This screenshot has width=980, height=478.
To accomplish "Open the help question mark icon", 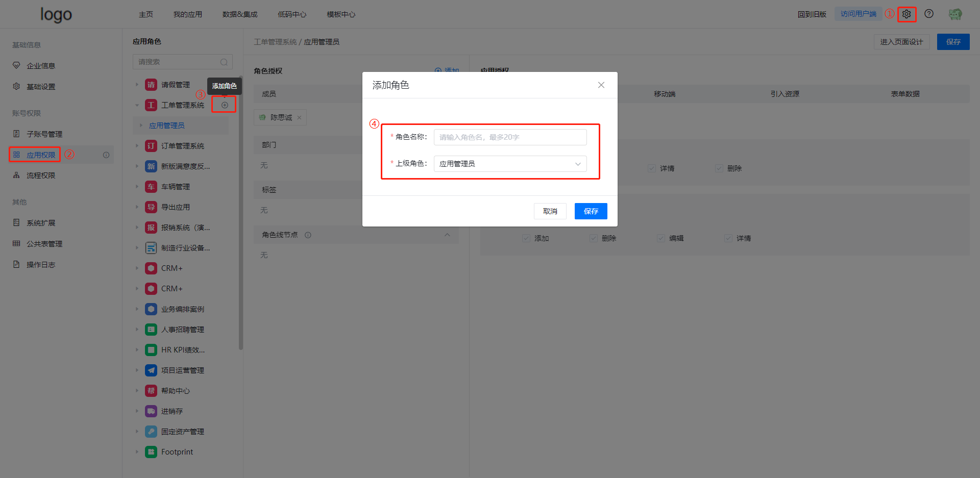I will (x=929, y=14).
